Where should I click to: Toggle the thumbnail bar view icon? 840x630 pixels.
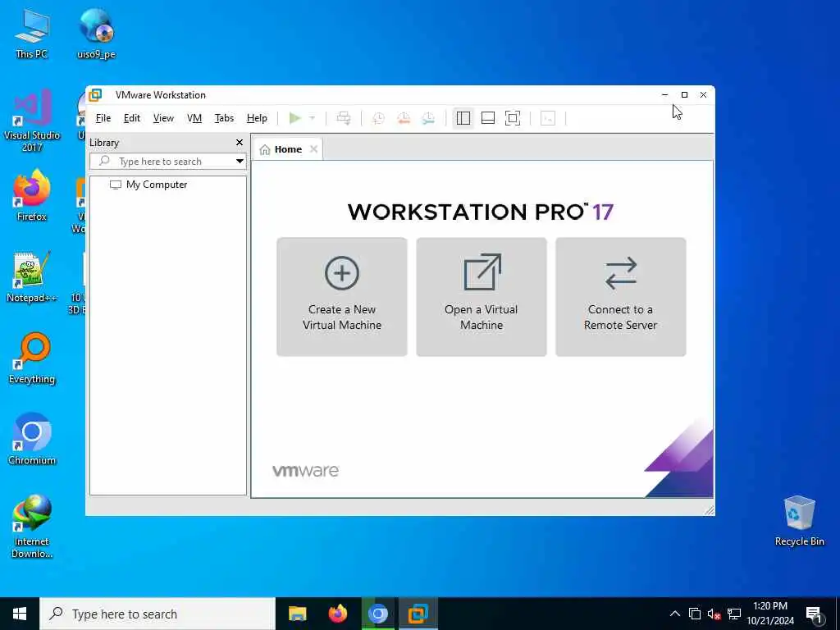tap(488, 118)
